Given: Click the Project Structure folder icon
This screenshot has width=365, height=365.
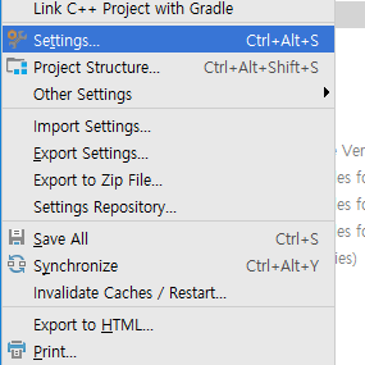Looking at the screenshot, I should tap(17, 66).
